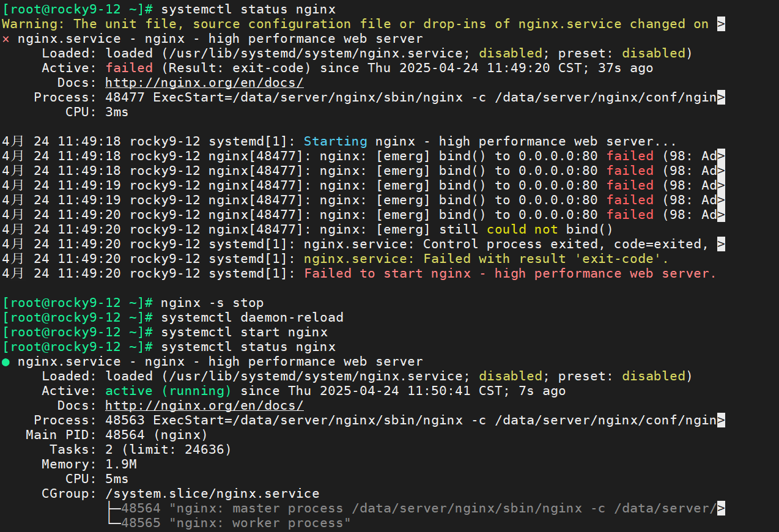Click the truncation arrow on Warning line
Viewport: 779px width, 532px height.
[722, 24]
